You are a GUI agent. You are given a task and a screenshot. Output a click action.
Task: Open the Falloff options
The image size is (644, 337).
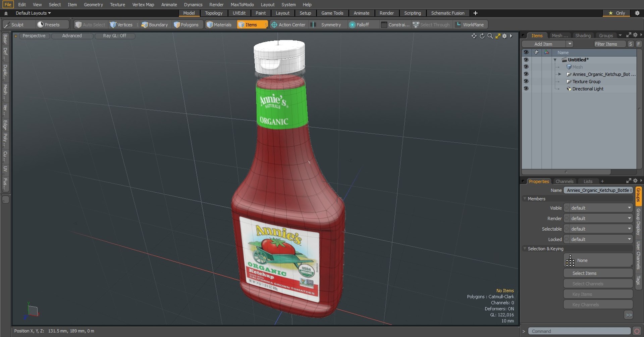(363, 25)
